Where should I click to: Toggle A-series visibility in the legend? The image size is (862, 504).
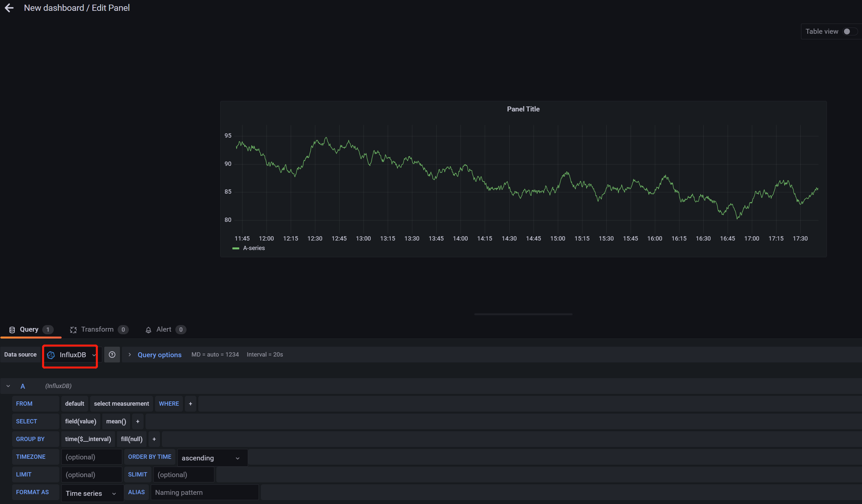(253, 248)
